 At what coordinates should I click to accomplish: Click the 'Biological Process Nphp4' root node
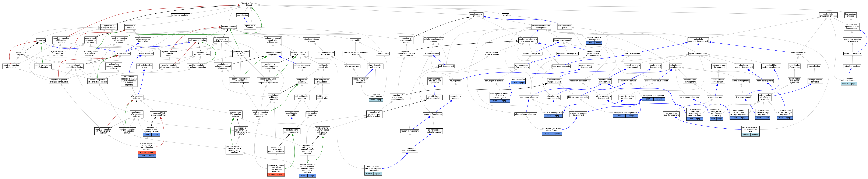coord(249,4)
